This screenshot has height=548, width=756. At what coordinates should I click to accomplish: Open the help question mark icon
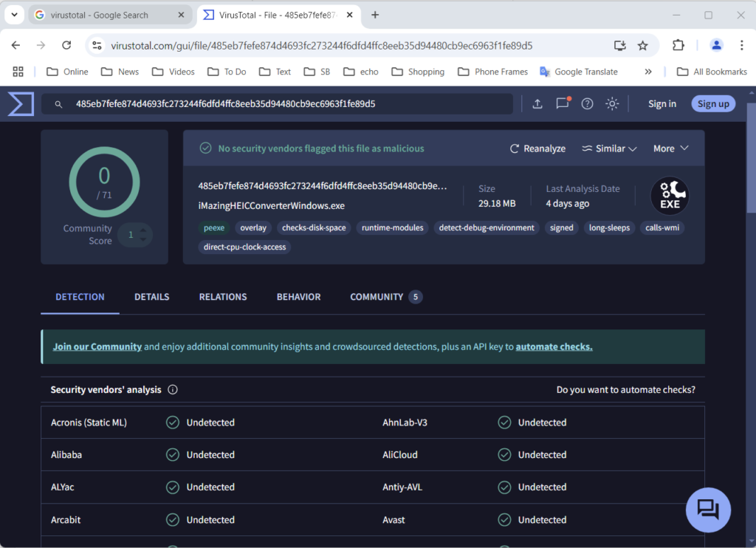(587, 103)
